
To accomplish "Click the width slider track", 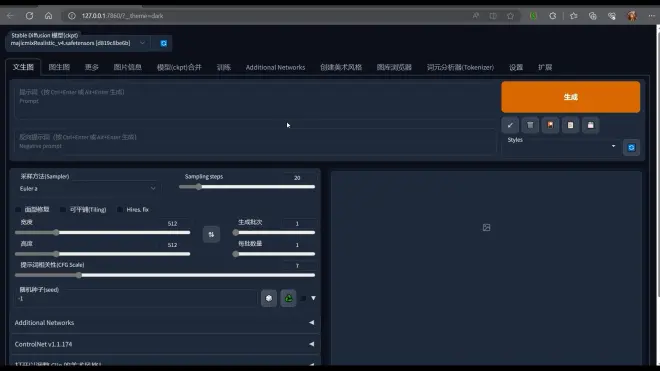I will tap(103, 232).
